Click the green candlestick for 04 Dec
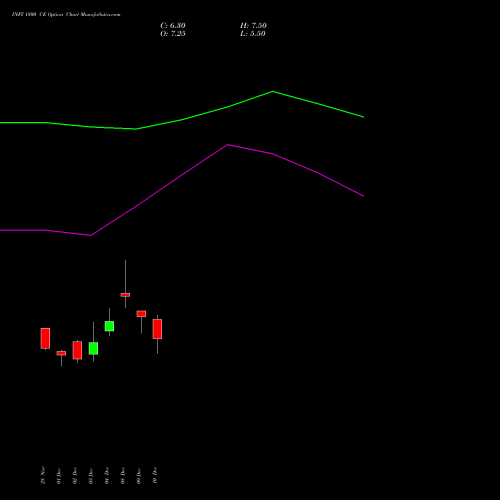 point(109,326)
